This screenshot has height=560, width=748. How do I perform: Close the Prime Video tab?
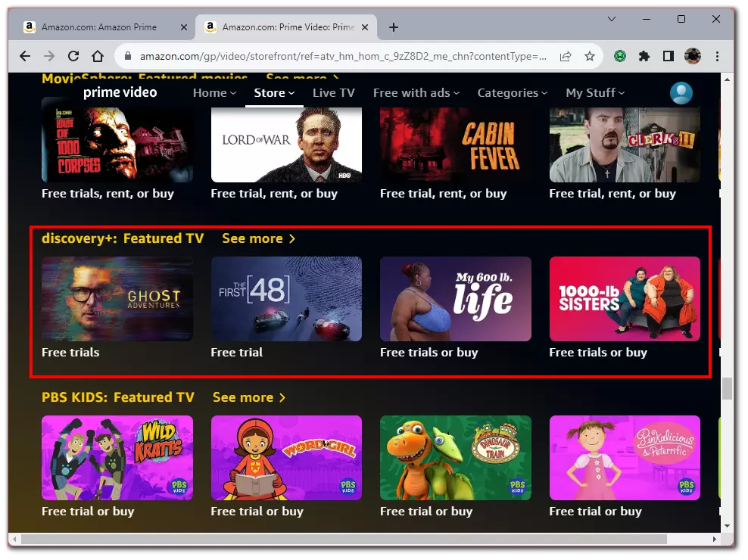(x=365, y=28)
